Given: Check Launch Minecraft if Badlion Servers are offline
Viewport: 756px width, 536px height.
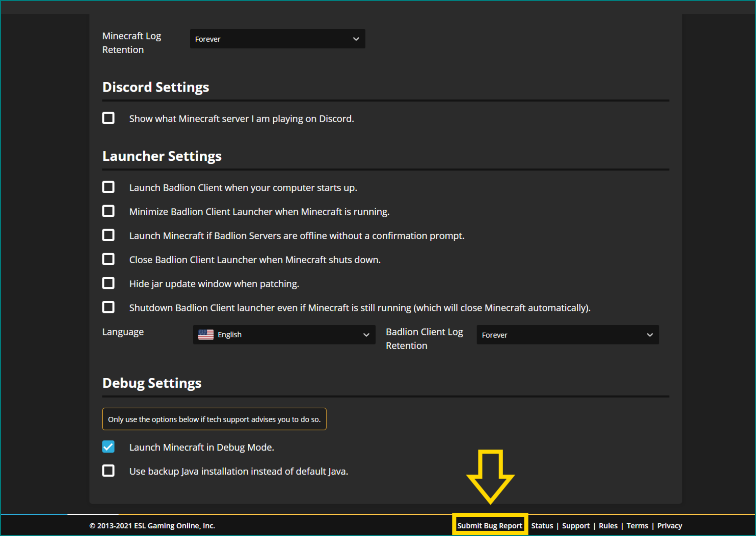Looking at the screenshot, I should pos(108,235).
